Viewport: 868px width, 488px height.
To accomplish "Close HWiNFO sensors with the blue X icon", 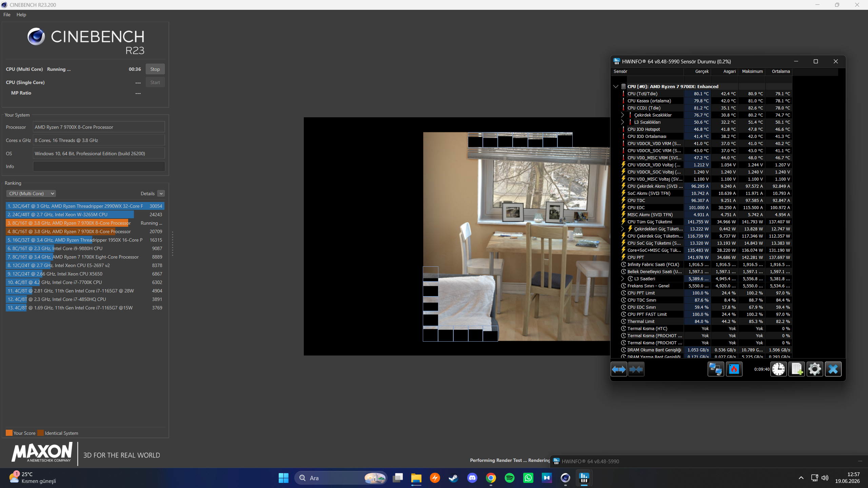I will (833, 369).
